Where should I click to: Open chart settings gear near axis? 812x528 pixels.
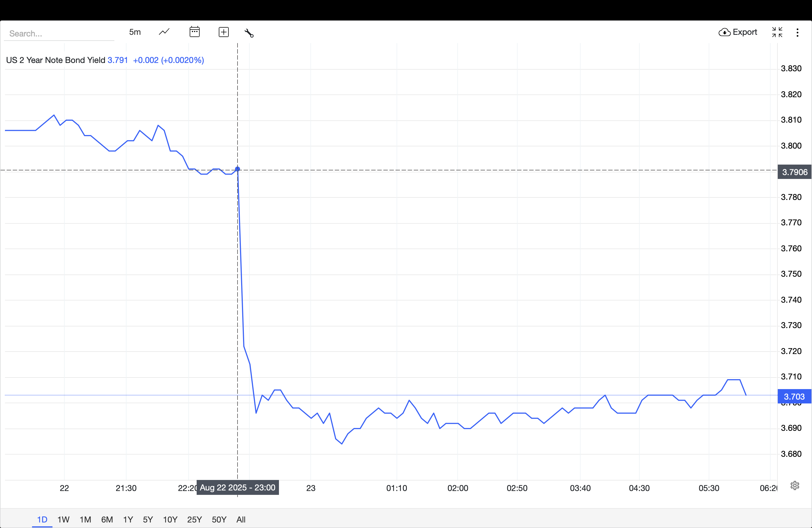pyautogui.click(x=795, y=485)
